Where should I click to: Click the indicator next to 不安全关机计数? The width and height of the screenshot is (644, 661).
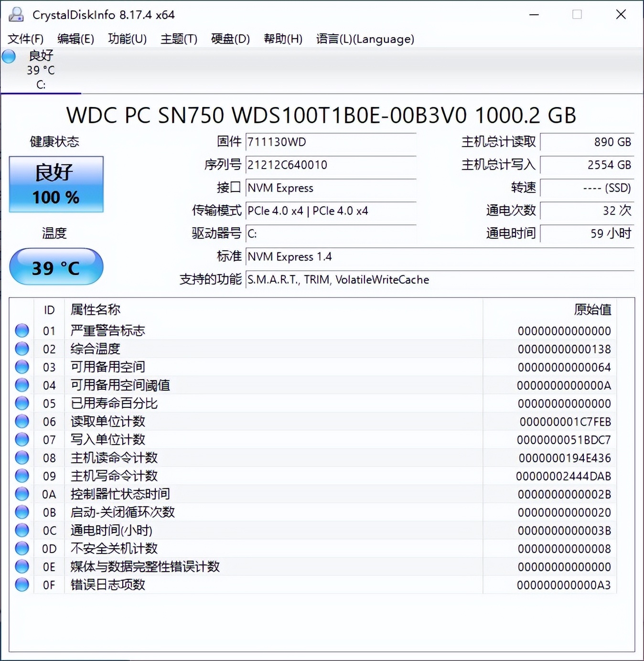pos(21,548)
